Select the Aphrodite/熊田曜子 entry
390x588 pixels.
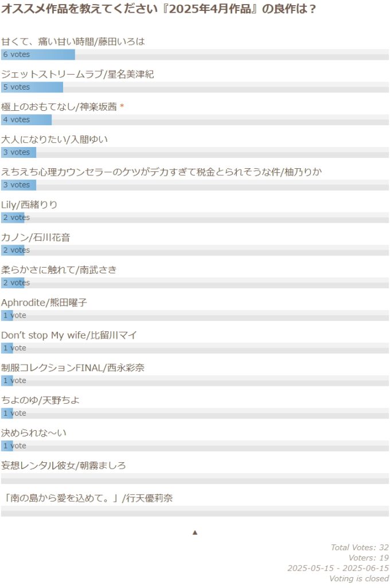pyautogui.click(x=44, y=303)
